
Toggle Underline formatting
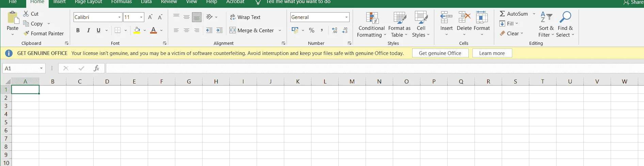click(99, 30)
